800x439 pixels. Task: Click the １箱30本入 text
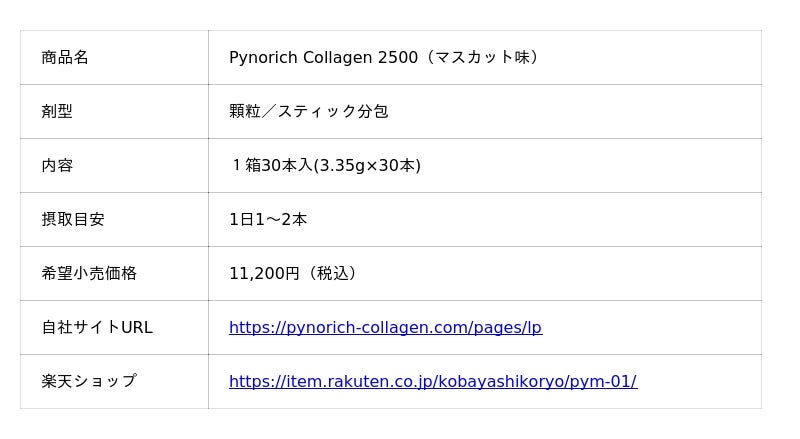pos(271,165)
